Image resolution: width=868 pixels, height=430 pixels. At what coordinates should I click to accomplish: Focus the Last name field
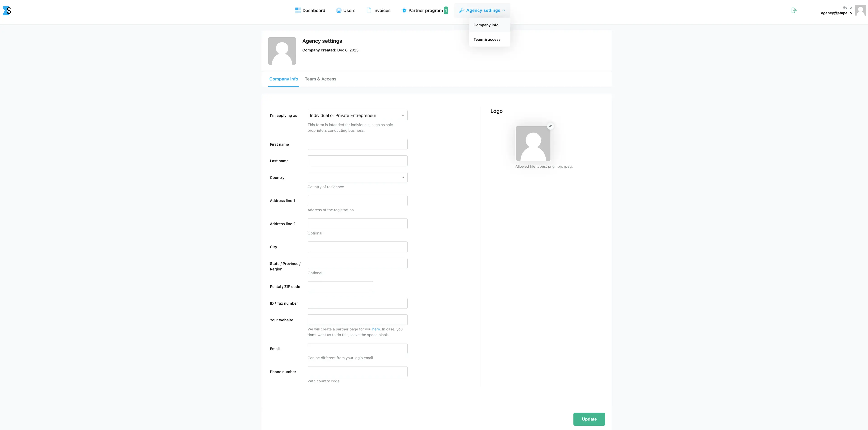click(358, 161)
